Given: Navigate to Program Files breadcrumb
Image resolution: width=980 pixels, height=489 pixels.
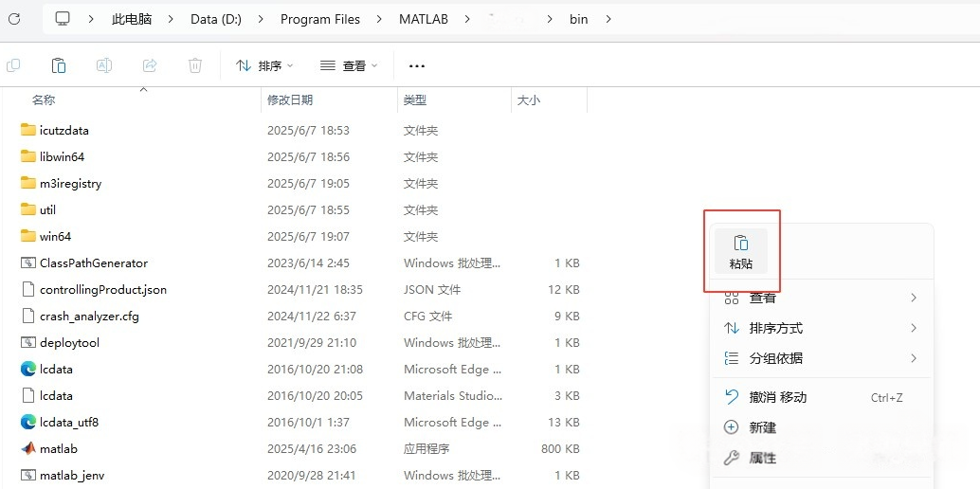Looking at the screenshot, I should [320, 19].
